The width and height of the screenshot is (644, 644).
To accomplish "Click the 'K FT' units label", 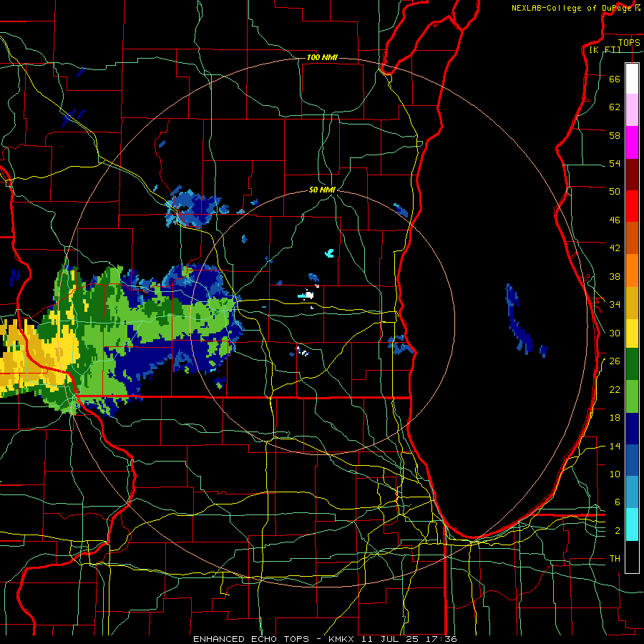I will [x=605, y=50].
